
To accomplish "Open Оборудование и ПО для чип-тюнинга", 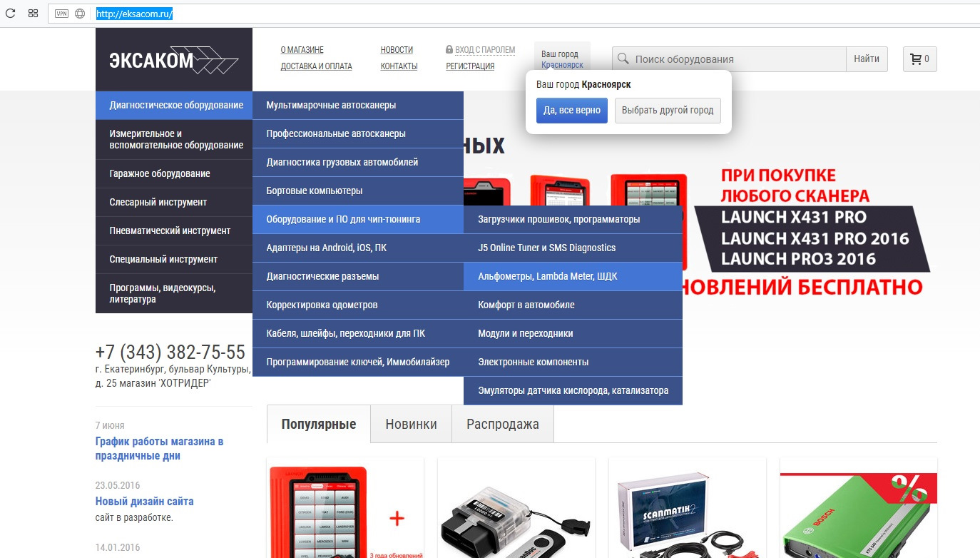I will point(358,220).
